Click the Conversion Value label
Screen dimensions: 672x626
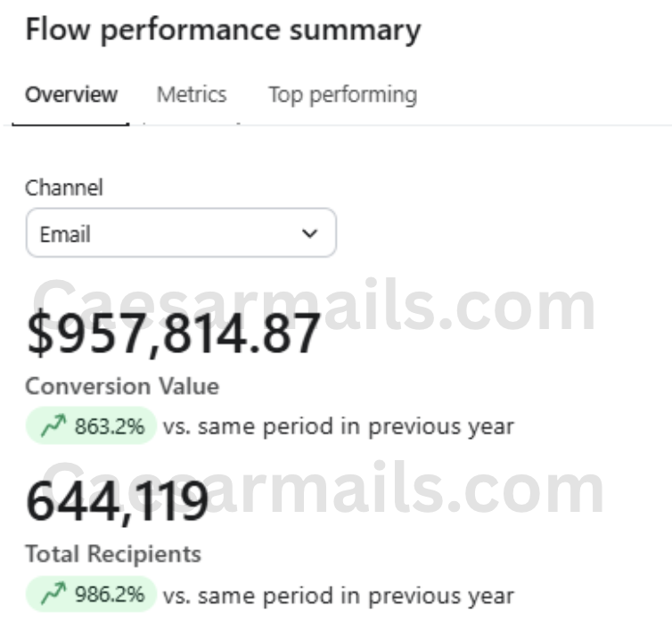tap(122, 386)
